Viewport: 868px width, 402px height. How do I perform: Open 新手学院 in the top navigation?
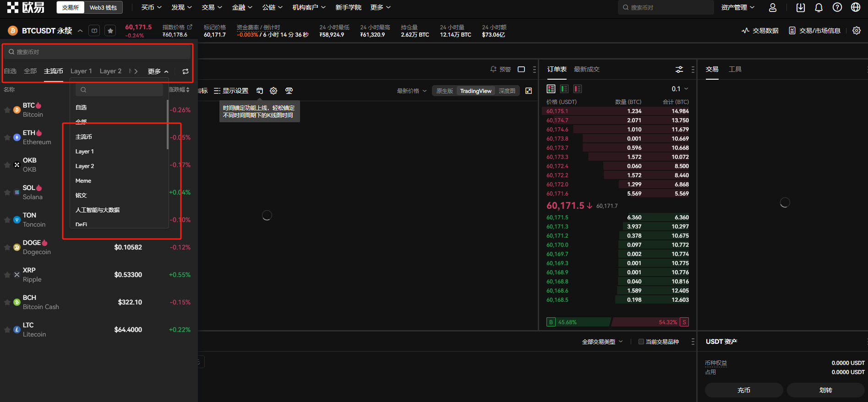click(348, 7)
